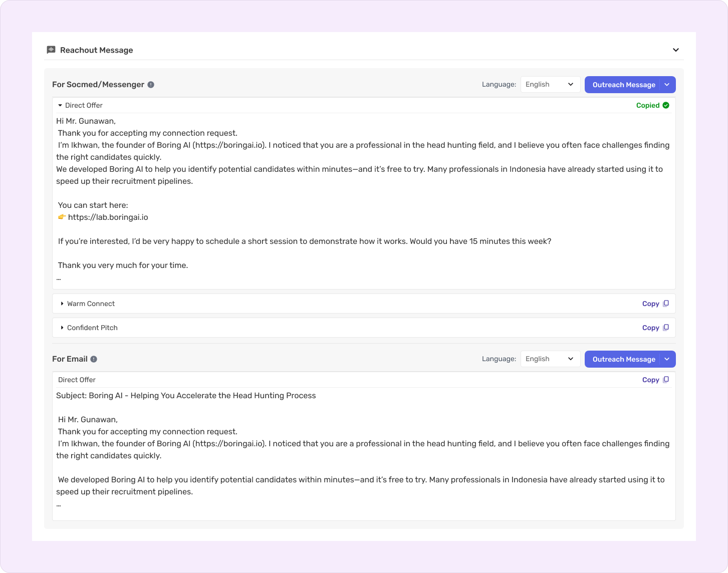Viewport: 728px width, 573px height.
Task: Open Language dropdown in For Email section
Action: tap(550, 359)
